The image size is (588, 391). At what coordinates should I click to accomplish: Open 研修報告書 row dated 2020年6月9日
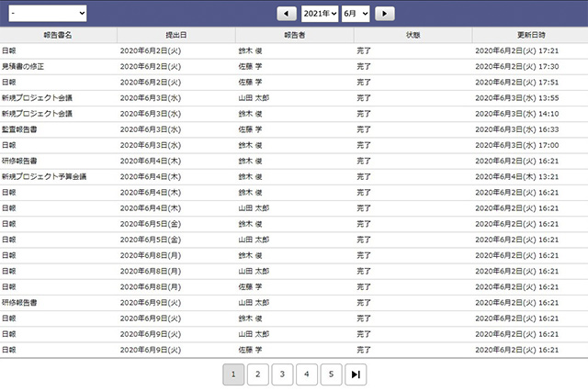pyautogui.click(x=294, y=303)
